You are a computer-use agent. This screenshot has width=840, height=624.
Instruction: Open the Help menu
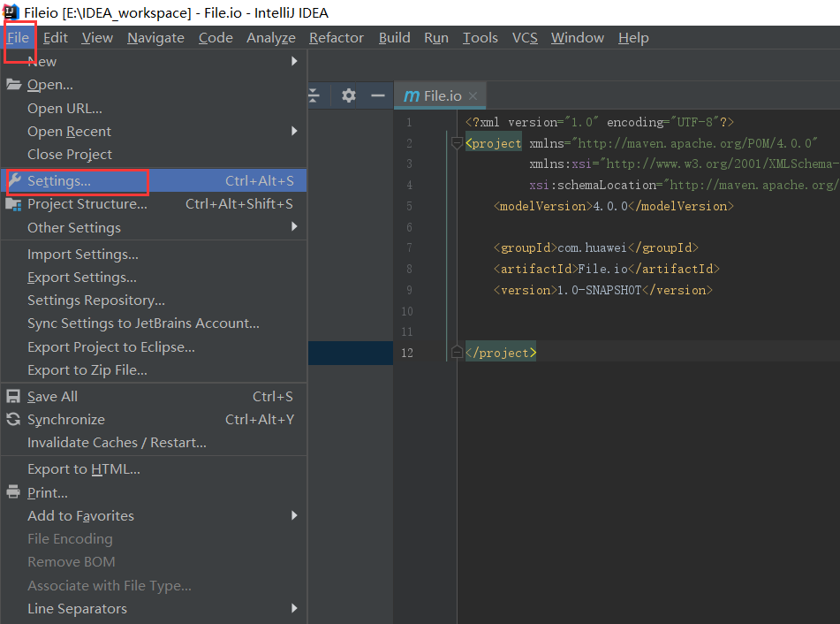click(x=633, y=37)
